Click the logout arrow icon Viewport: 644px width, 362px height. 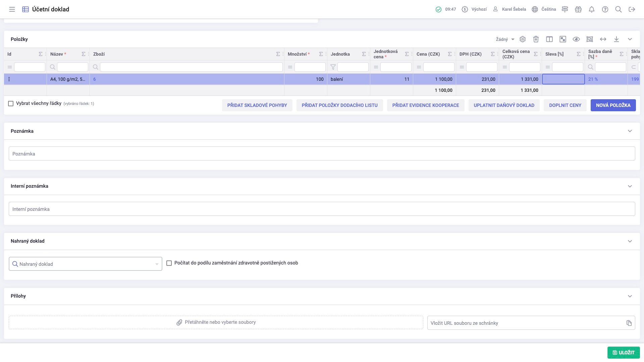tap(632, 9)
